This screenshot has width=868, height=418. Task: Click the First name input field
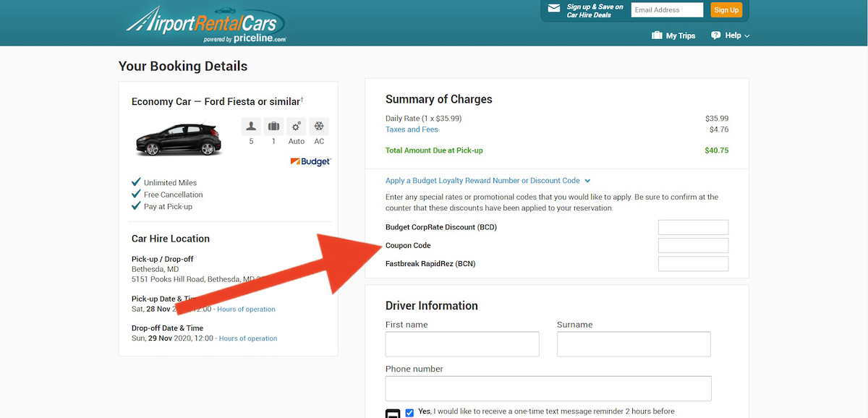(x=462, y=344)
